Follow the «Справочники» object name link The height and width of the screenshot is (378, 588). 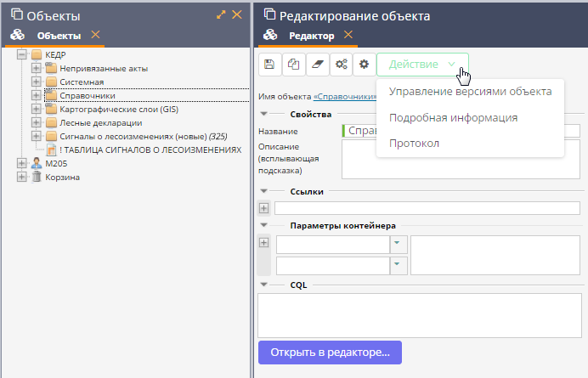[345, 98]
